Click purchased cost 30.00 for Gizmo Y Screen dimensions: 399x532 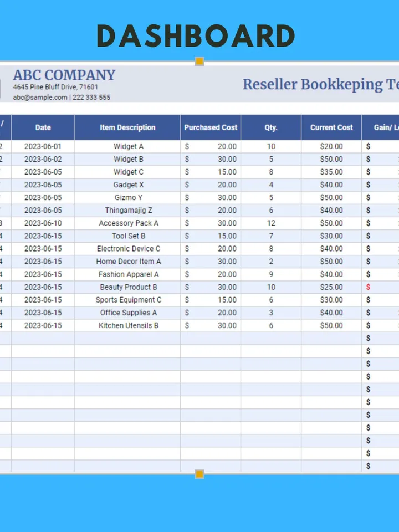point(211,197)
